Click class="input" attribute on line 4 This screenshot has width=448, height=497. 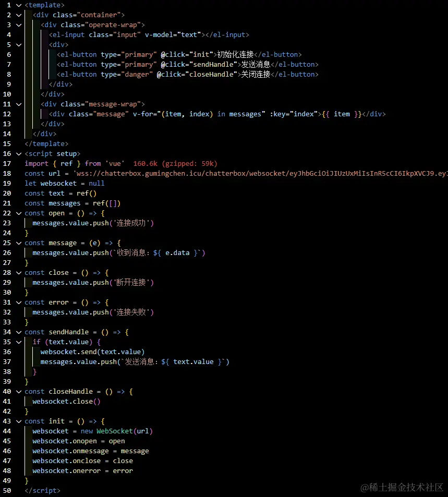coord(115,34)
